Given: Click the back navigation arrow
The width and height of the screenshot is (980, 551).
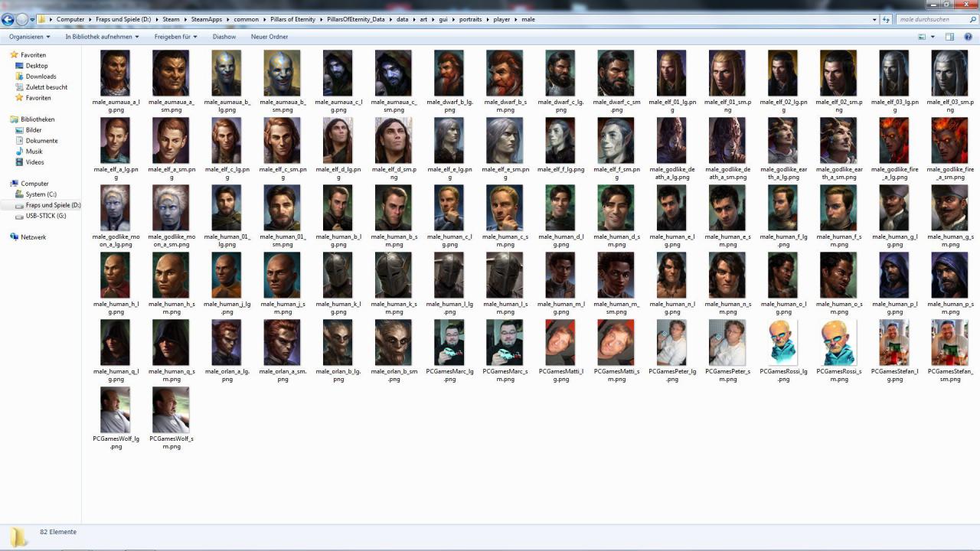Looking at the screenshot, I should tap(8, 19).
